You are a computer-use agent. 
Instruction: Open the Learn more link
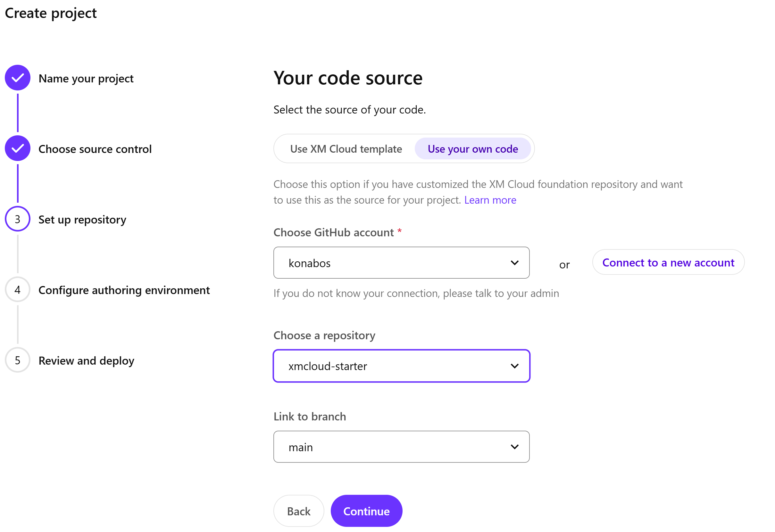490,199
